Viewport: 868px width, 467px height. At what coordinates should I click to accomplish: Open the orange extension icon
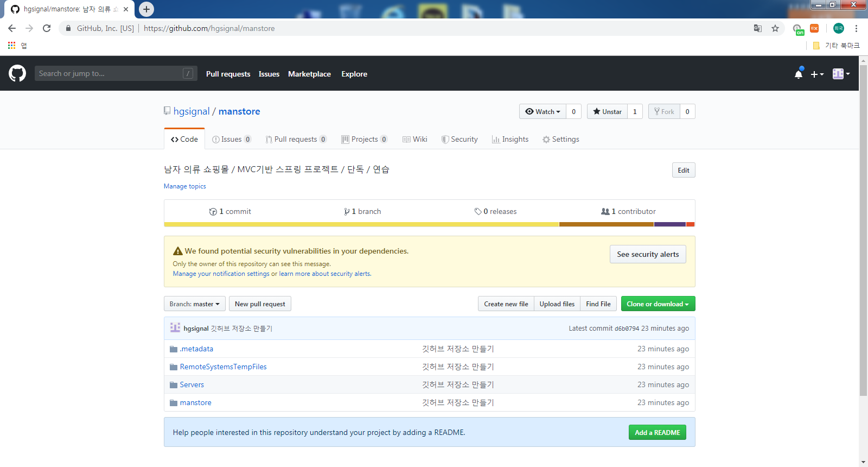(814, 28)
